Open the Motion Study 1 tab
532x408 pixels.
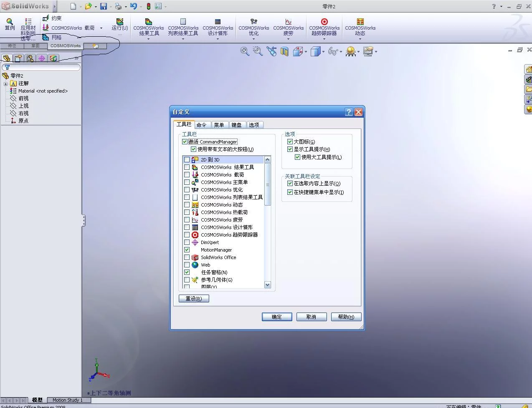click(x=68, y=400)
